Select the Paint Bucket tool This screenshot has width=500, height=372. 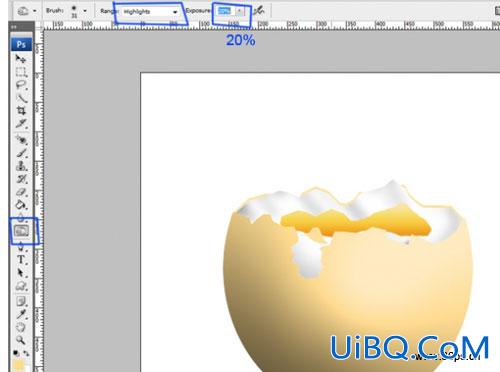click(x=22, y=205)
